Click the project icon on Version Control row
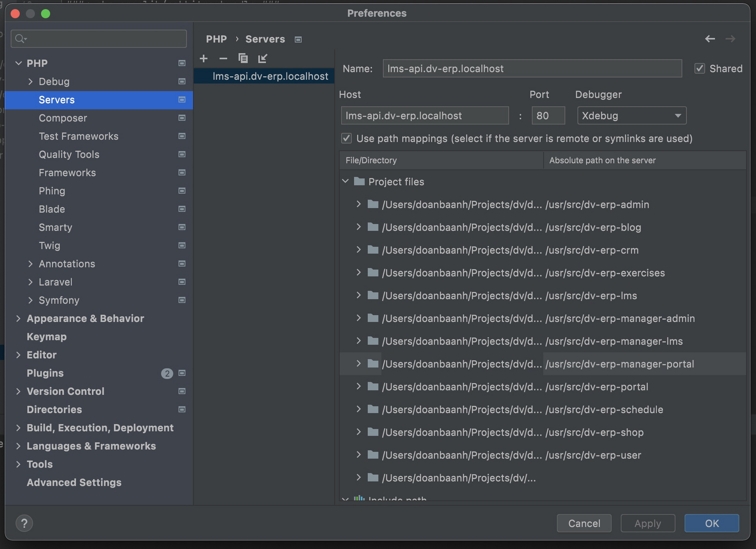 click(182, 391)
